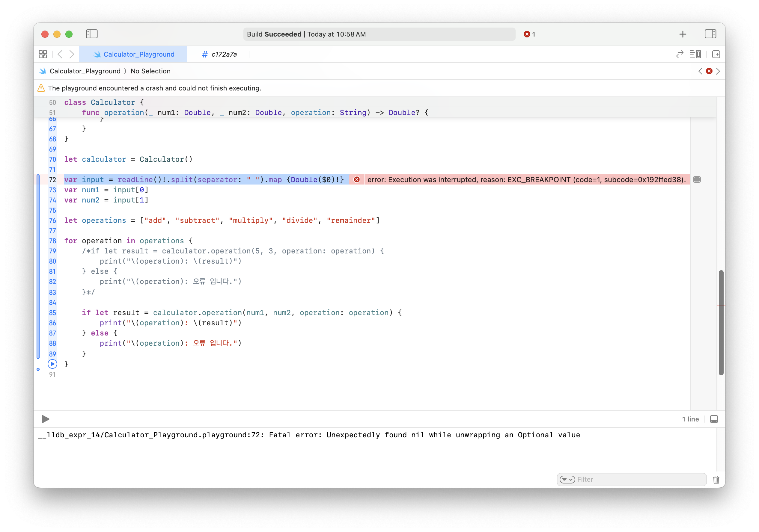Open the No Selection jump bar menu
This screenshot has width=759, height=532.
[150, 71]
